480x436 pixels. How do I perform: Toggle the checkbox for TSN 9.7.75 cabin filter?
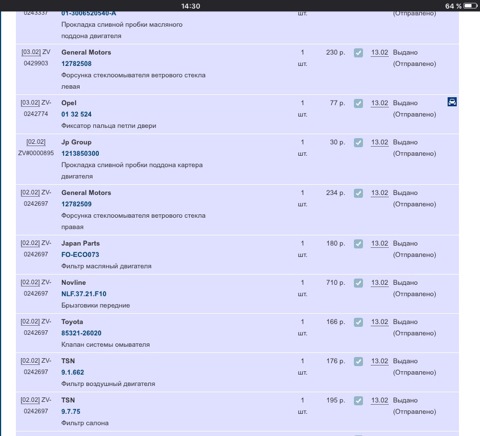coord(358,401)
